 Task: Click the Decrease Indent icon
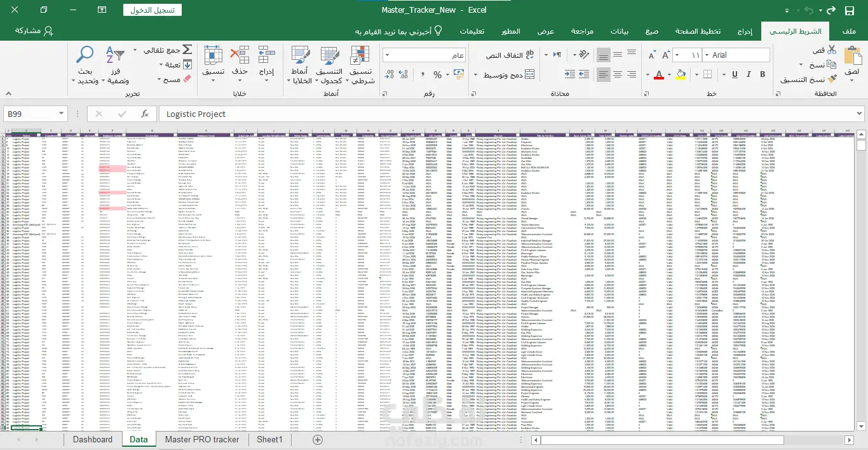584,74
